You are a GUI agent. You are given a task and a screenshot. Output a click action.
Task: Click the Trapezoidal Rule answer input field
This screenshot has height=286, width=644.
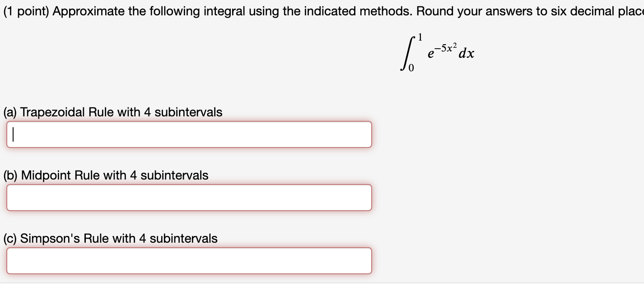190,134
